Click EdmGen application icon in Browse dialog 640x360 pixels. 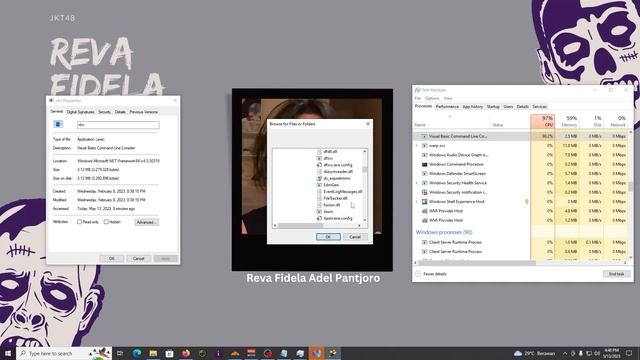point(319,185)
